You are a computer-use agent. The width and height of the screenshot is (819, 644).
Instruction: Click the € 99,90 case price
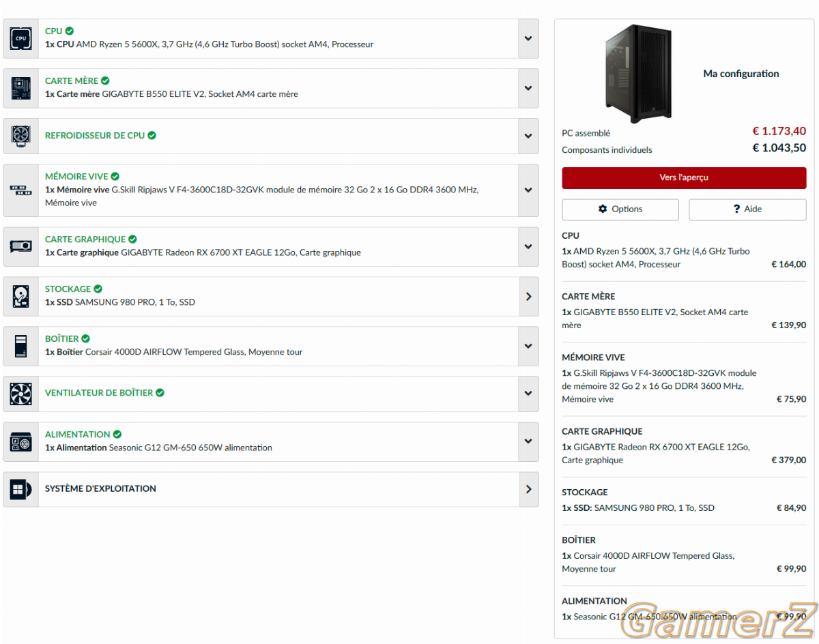[x=791, y=568]
